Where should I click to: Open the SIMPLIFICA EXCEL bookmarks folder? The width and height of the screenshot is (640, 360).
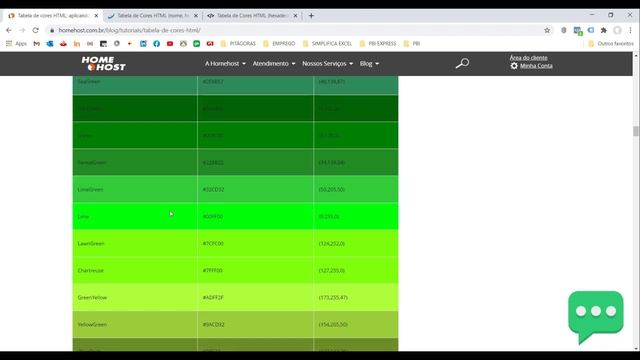coord(327,43)
